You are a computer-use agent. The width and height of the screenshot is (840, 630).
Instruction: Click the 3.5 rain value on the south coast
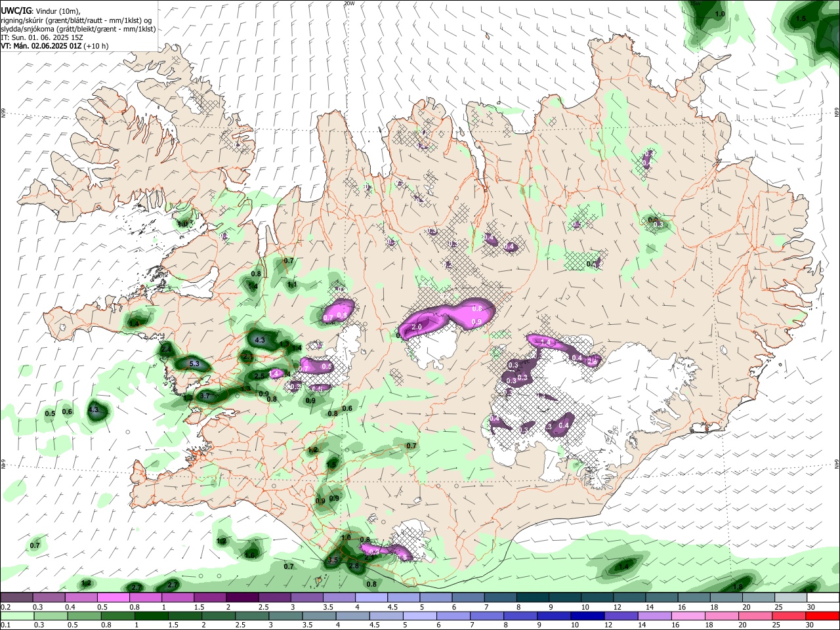(333, 560)
